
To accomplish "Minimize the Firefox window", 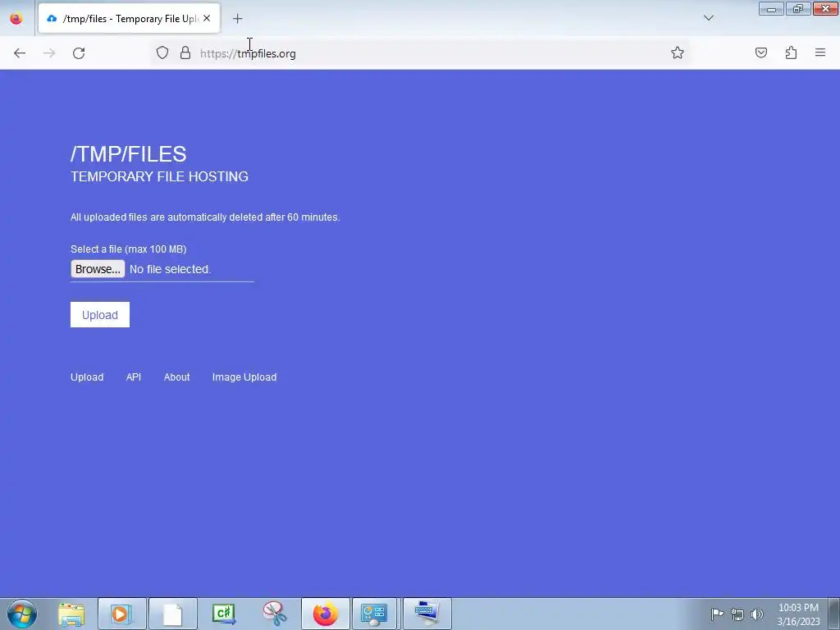I will point(771,9).
